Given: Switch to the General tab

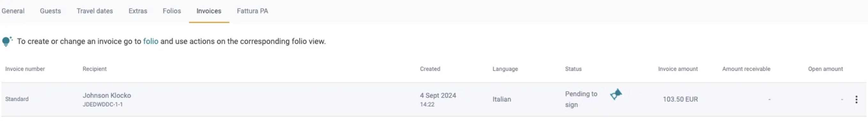Looking at the screenshot, I should click(13, 11).
